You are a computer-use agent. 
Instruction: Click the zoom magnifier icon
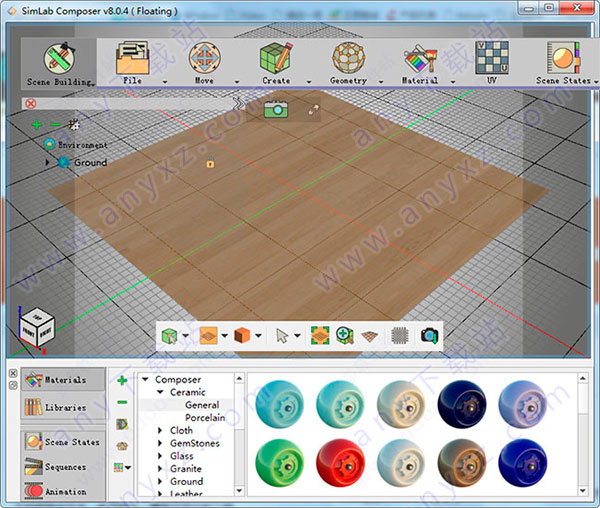(x=345, y=335)
